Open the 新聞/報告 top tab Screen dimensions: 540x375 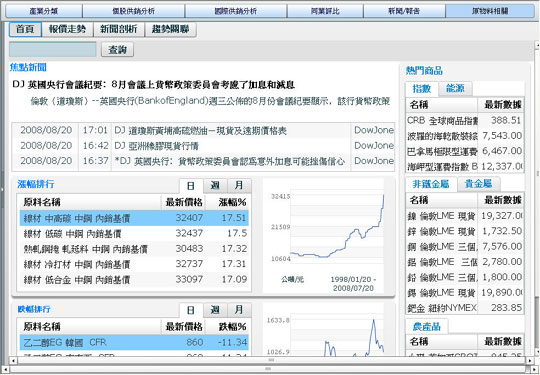(404, 11)
